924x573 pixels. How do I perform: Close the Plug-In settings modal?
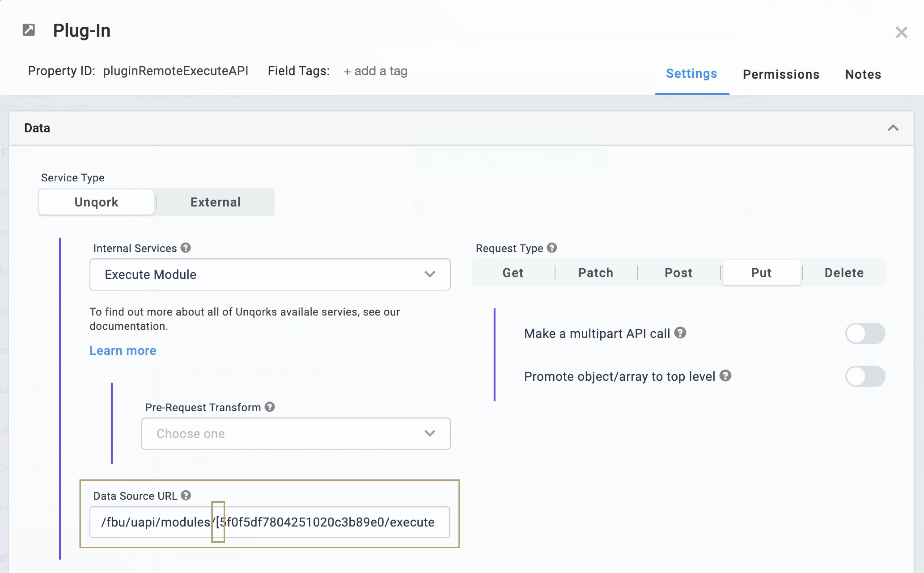(901, 33)
